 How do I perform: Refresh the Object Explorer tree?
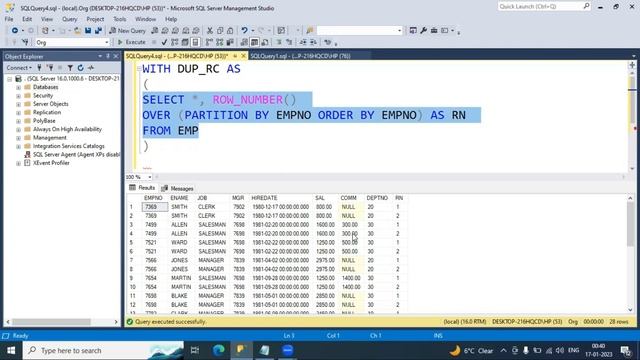point(80,68)
